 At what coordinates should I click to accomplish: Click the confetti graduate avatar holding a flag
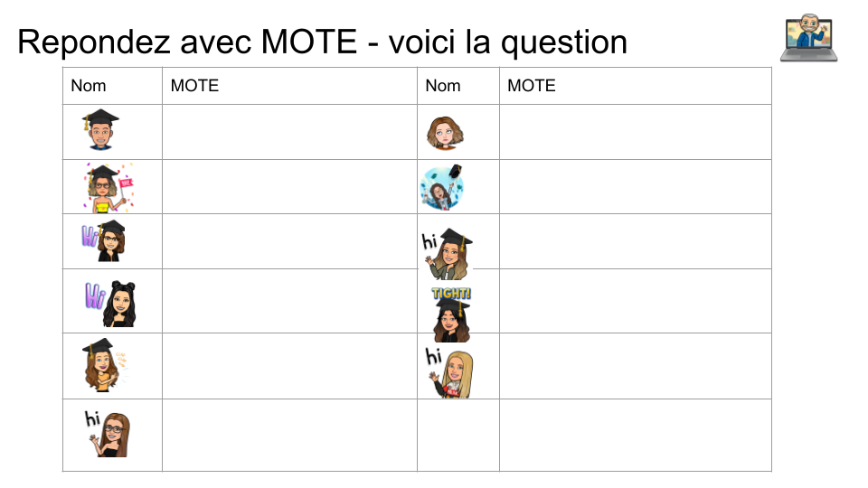click(108, 187)
